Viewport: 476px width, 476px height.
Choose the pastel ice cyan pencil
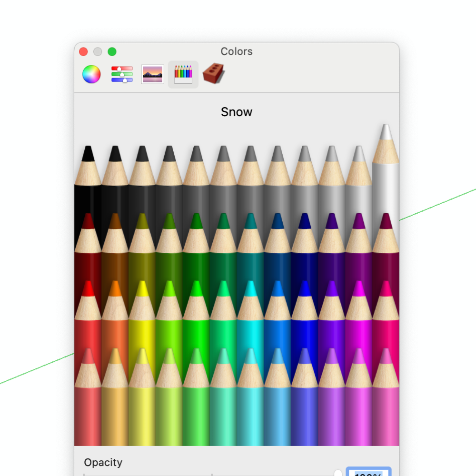[250, 397]
